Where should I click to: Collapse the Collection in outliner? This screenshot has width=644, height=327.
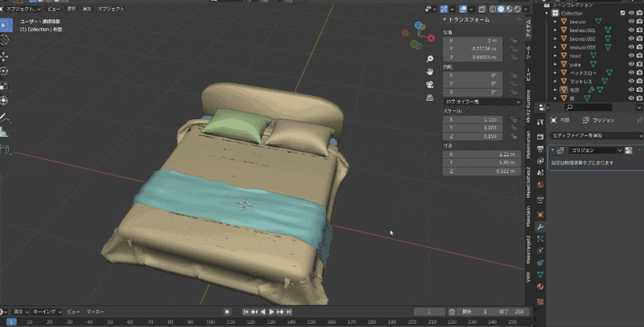point(547,13)
